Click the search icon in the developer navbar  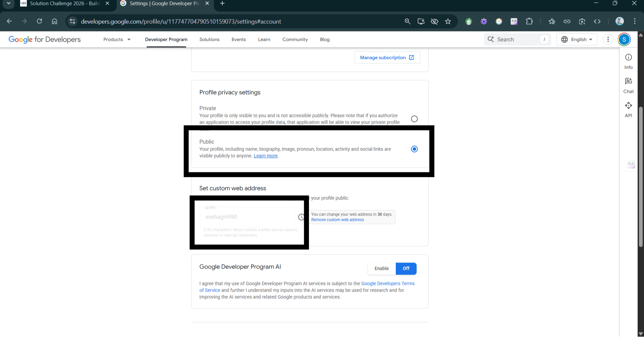tap(491, 39)
